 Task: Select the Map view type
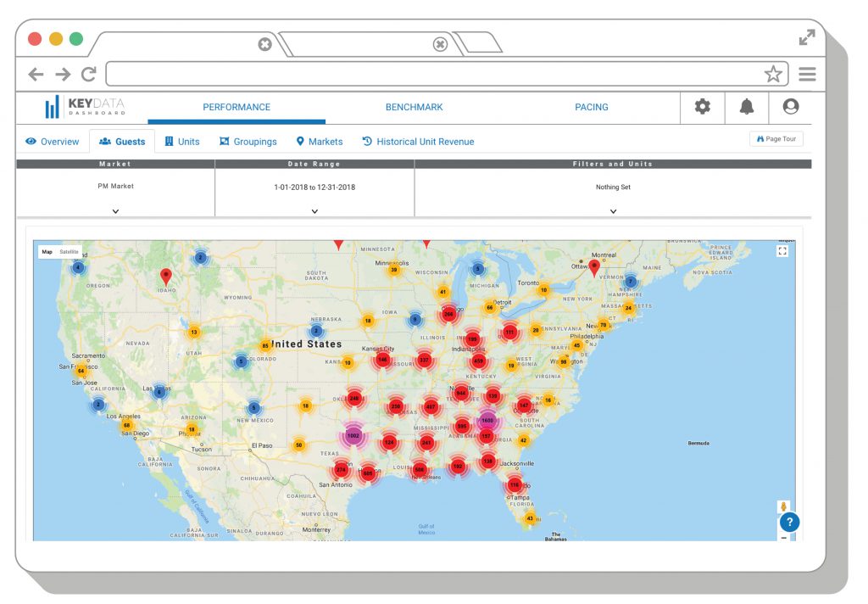tap(47, 252)
